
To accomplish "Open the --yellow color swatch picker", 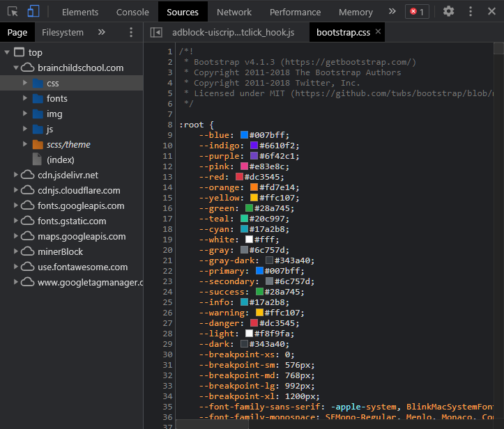I will pos(254,198).
